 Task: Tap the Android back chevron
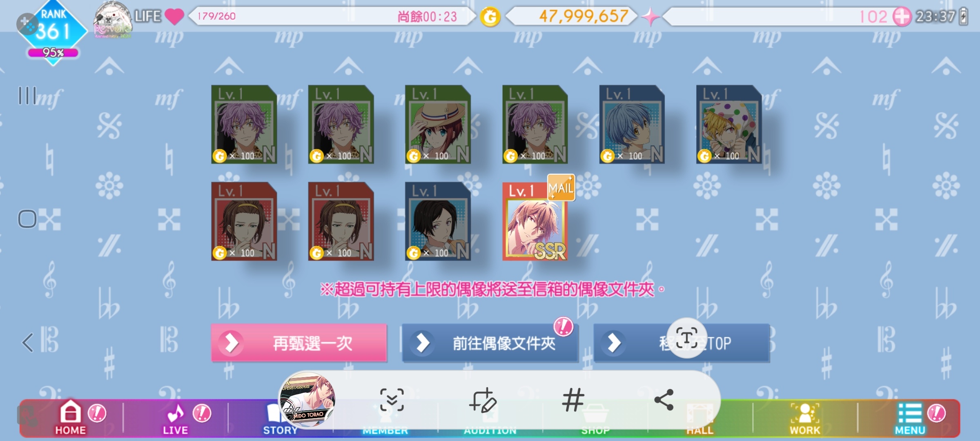coord(27,343)
